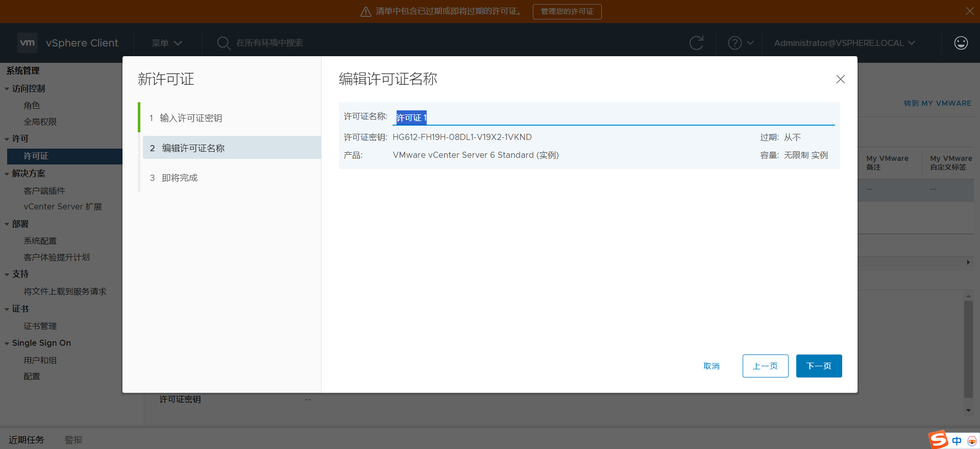The image size is (980, 449).
Task: Select wizard step 3 即将完成
Action: (231, 178)
